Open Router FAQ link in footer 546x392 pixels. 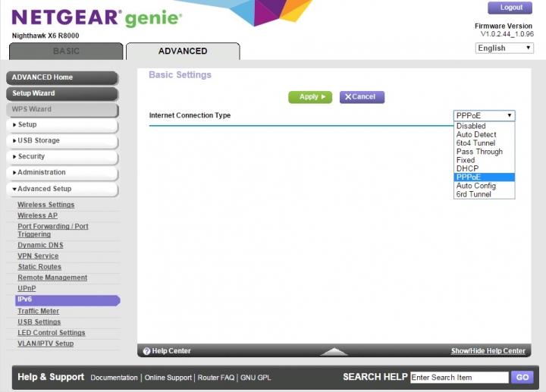click(216, 378)
